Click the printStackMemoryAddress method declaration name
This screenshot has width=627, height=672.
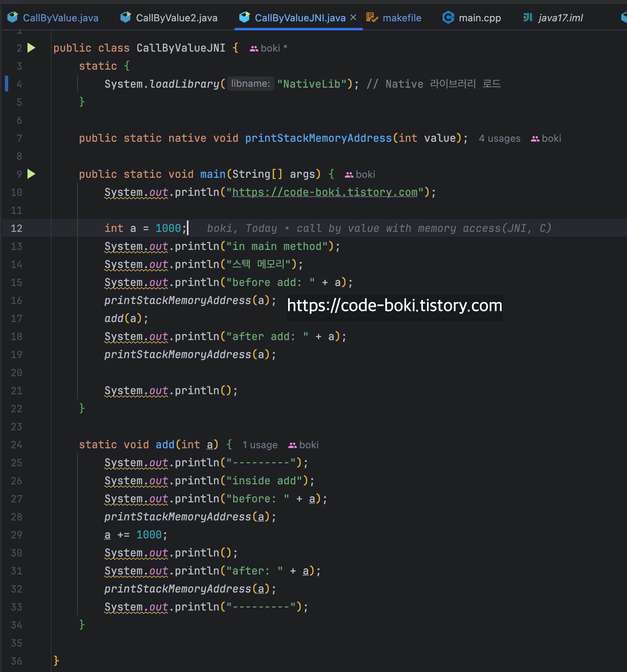tap(318, 138)
